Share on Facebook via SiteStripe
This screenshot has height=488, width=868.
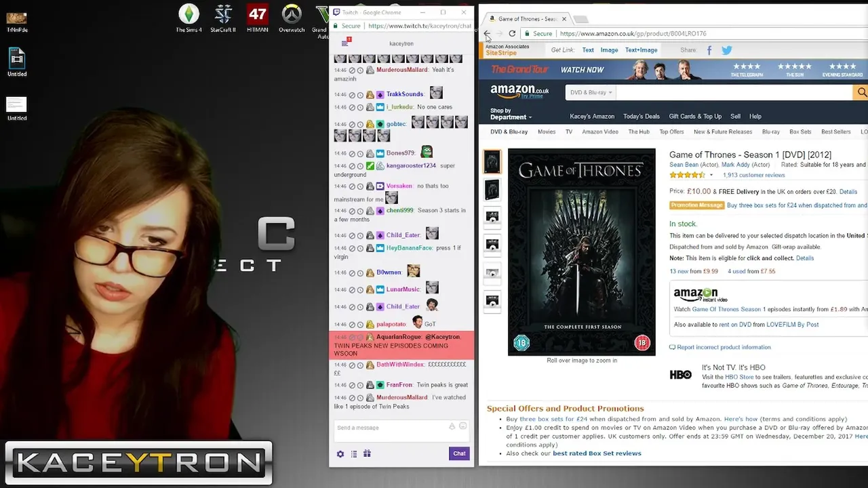coord(709,50)
